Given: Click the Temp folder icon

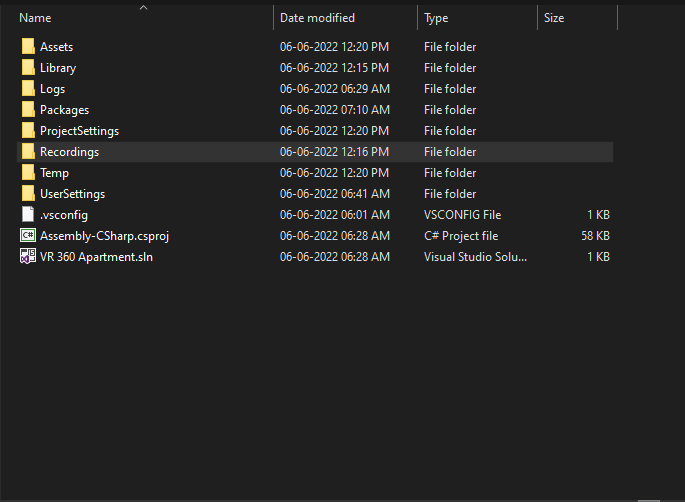Looking at the screenshot, I should 28,172.
